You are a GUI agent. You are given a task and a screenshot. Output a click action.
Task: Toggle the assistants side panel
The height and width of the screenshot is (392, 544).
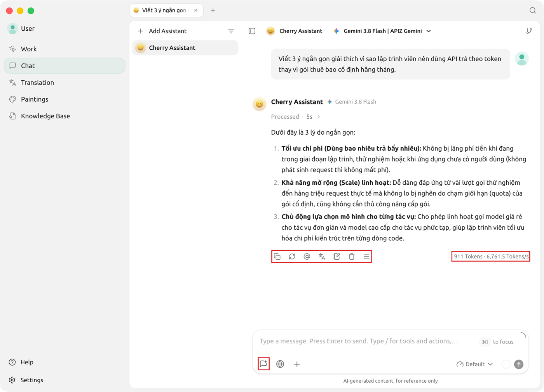click(252, 31)
